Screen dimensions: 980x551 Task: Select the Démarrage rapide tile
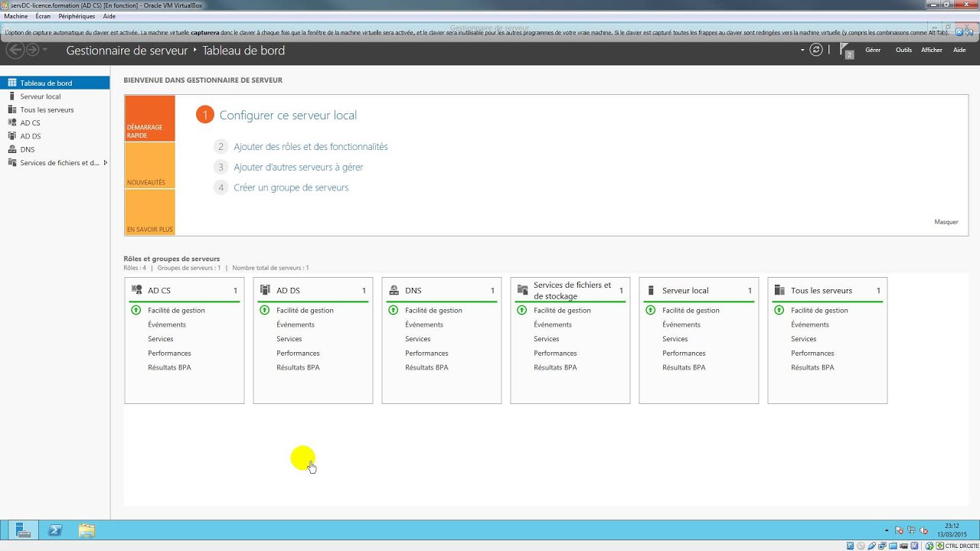(150, 118)
